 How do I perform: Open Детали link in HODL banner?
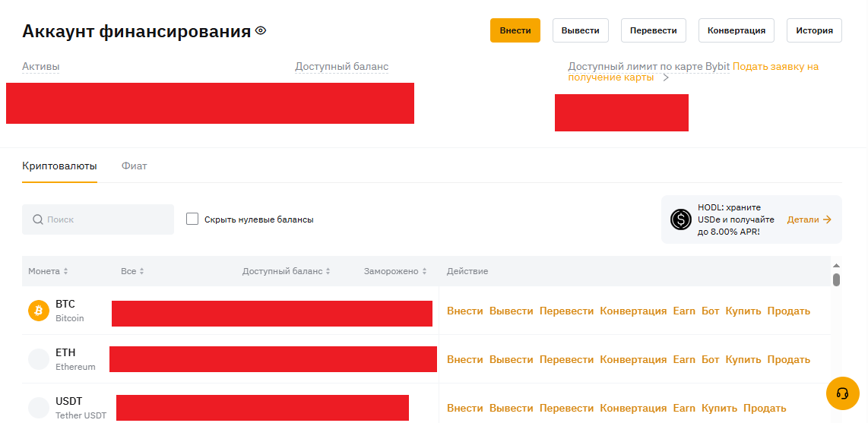coord(809,219)
